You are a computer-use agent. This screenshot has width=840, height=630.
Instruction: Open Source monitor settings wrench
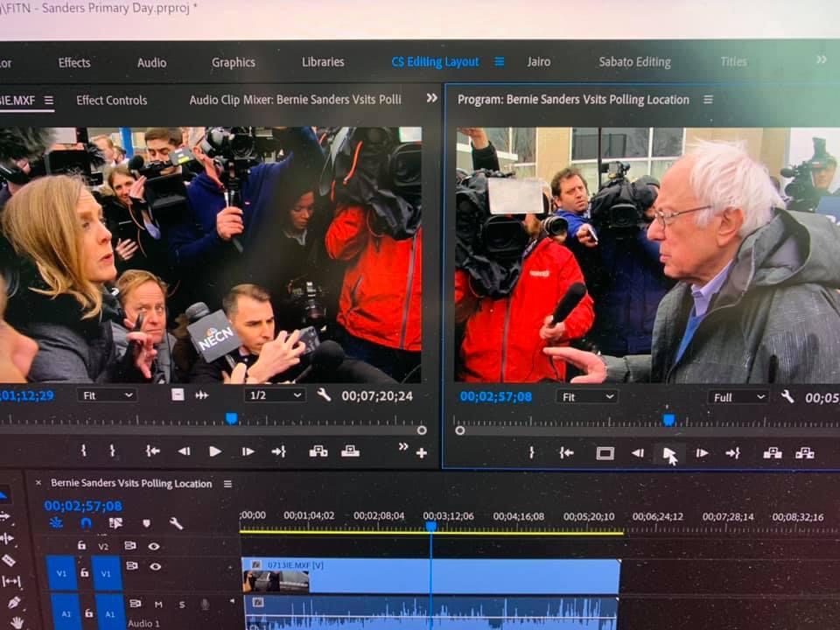(324, 395)
